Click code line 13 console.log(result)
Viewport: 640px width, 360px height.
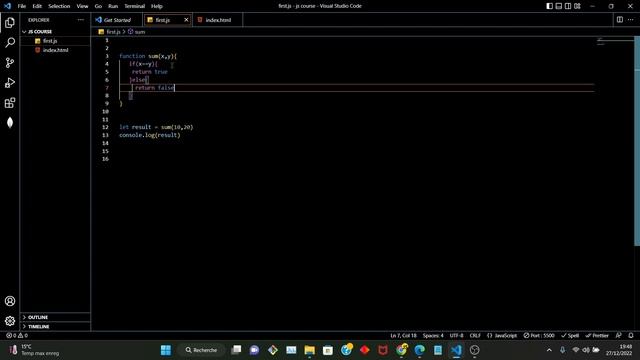point(150,135)
